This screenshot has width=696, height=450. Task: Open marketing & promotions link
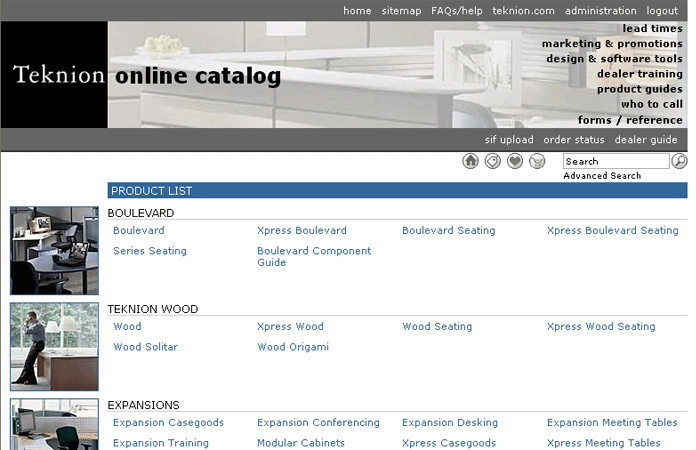coord(612,43)
